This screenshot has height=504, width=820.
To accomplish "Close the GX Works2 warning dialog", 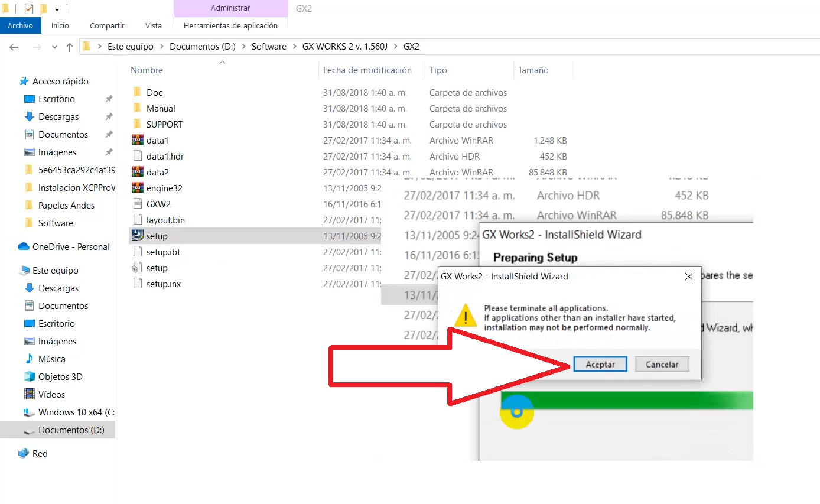I will (x=688, y=277).
